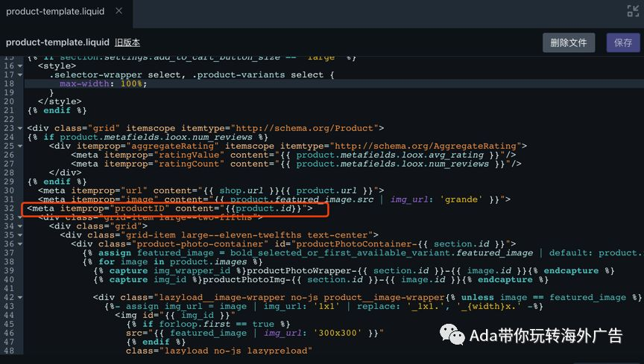Close the product-template.liquid tab
Screen dimensions: 644x364
(x=119, y=11)
